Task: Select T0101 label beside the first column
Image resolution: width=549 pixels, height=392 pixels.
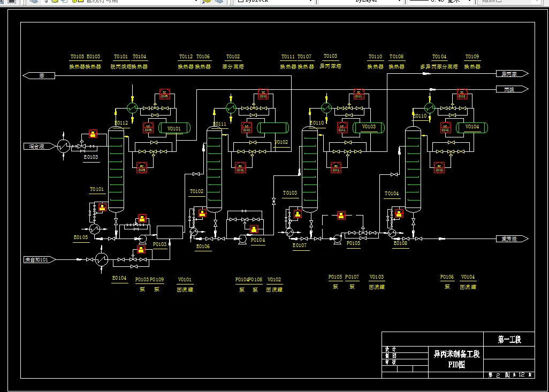Action: click(97, 189)
